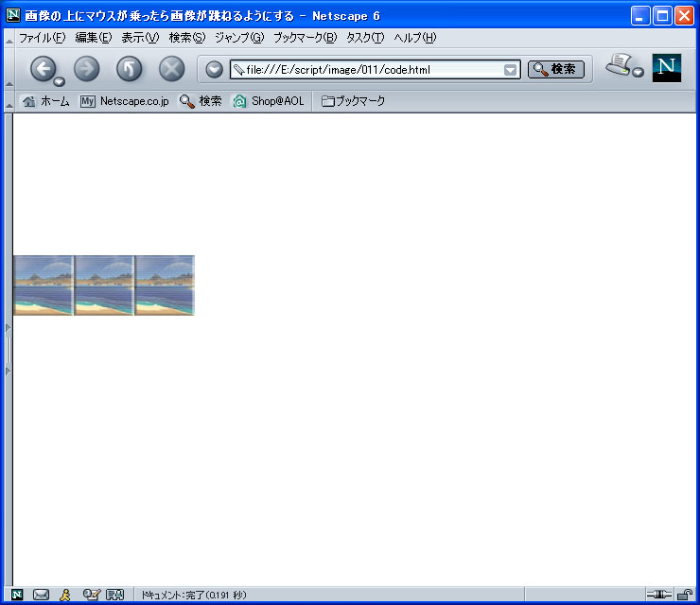Open Navigator from status bar N icon

(17, 595)
